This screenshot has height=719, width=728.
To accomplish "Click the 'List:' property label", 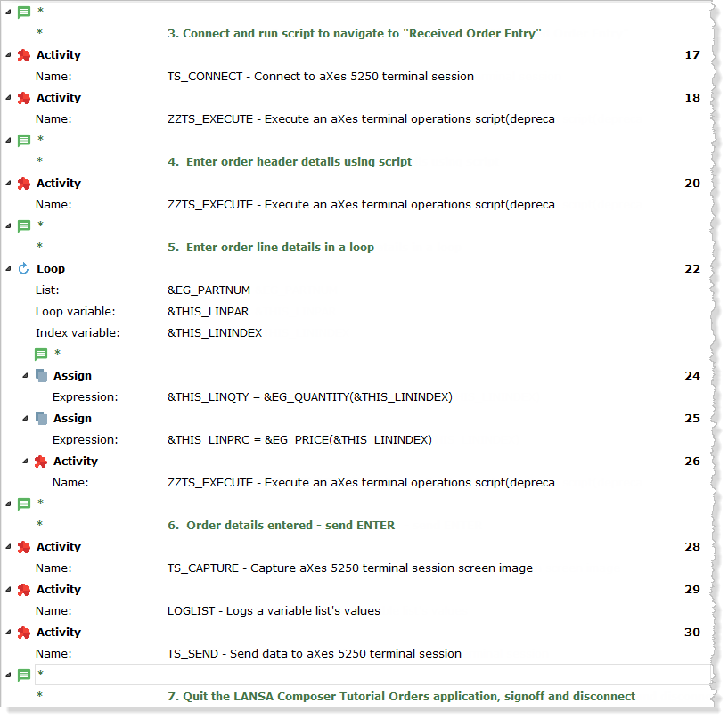I will click(x=47, y=290).
